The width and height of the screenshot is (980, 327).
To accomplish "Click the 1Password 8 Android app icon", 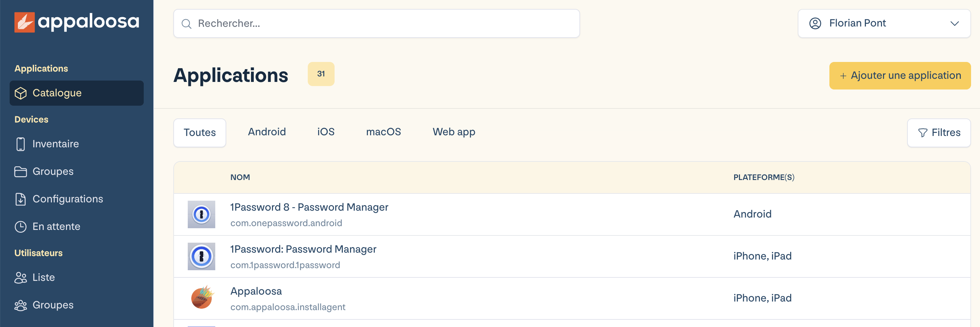I will pyautogui.click(x=201, y=215).
